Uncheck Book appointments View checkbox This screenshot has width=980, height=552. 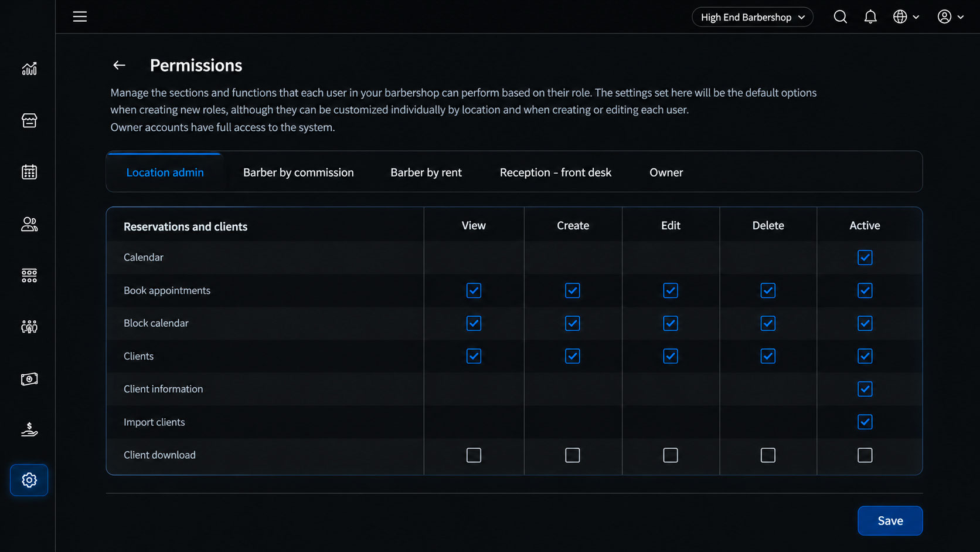[x=474, y=290]
